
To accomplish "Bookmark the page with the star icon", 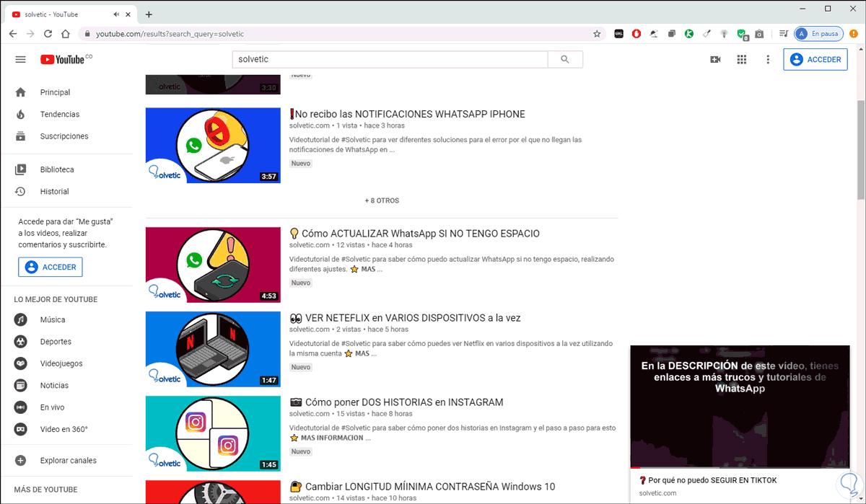I will click(x=597, y=34).
